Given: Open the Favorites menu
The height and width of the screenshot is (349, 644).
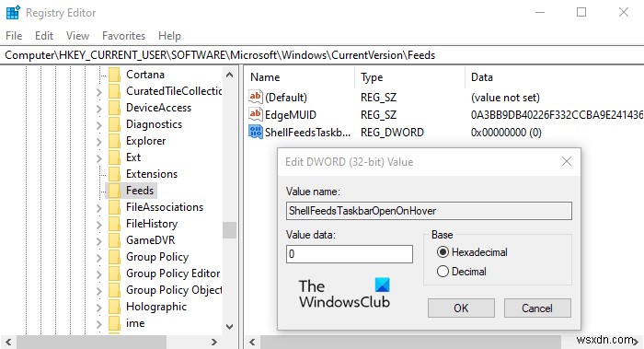Looking at the screenshot, I should coord(123,36).
